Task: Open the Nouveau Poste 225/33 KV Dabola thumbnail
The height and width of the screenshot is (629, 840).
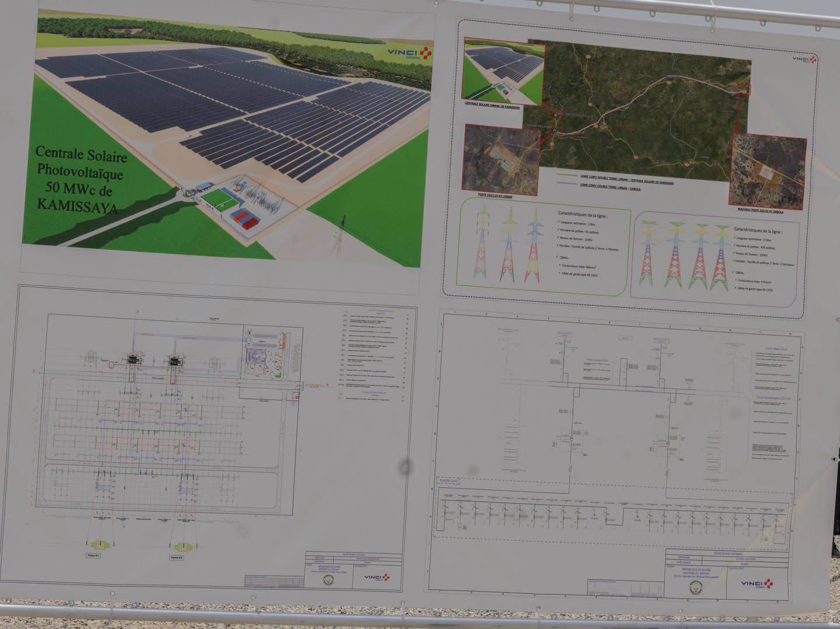Action: (767, 169)
